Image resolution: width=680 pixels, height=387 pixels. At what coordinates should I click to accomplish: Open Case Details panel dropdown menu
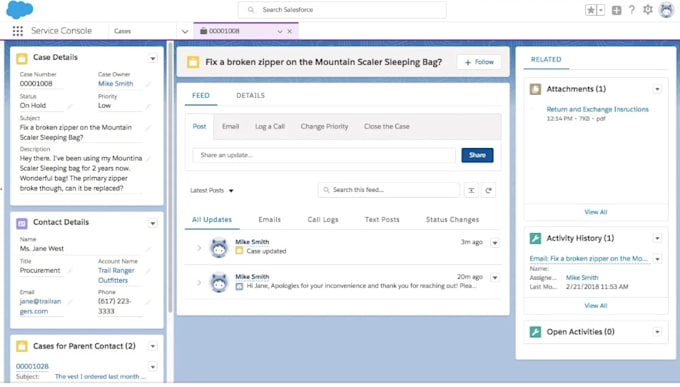coord(153,58)
